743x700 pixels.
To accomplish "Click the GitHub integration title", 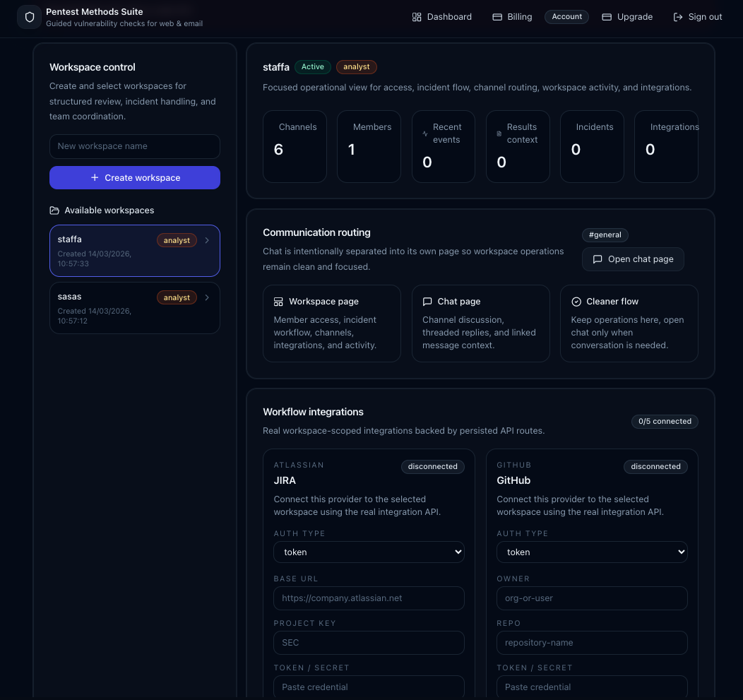I will pos(513,480).
